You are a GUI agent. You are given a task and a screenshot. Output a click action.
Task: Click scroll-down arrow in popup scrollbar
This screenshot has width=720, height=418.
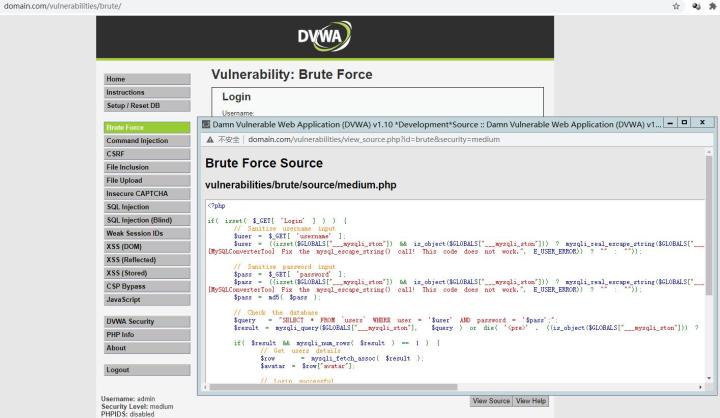709,378
